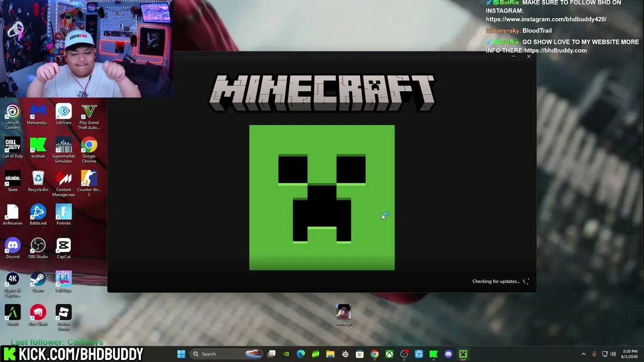Open the volume control in system tray
Image resolution: width=644 pixels, height=362 pixels.
[x=613, y=354]
